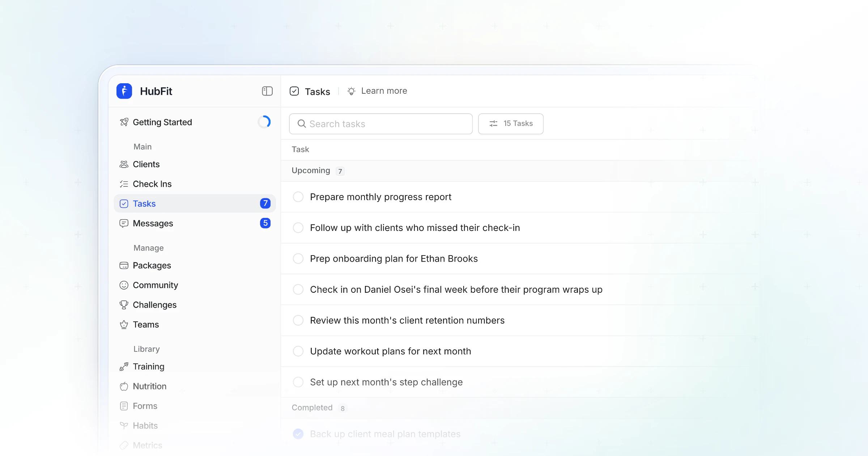Click the Learn more lightbulb icon
Screen dimensions: 868x456
pyautogui.click(x=352, y=91)
